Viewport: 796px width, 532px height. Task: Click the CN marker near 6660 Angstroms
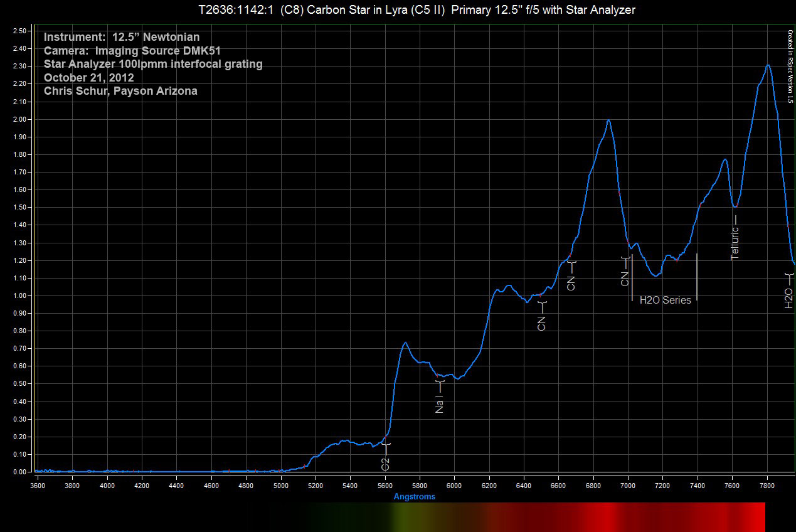pyautogui.click(x=571, y=277)
